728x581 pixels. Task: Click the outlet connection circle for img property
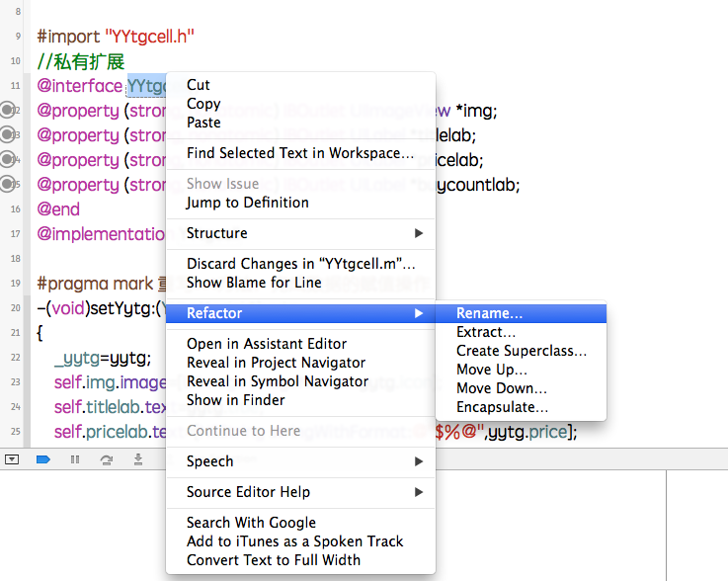coord(7,110)
